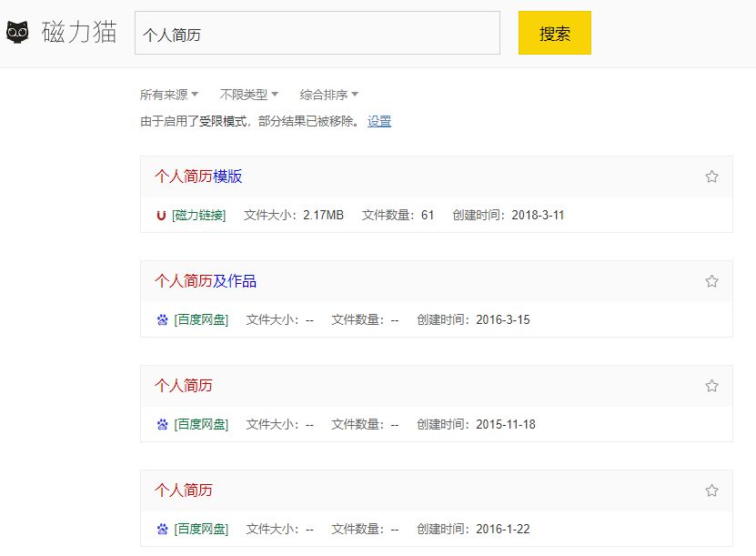Star the 个人简历及作品 result

tap(711, 281)
